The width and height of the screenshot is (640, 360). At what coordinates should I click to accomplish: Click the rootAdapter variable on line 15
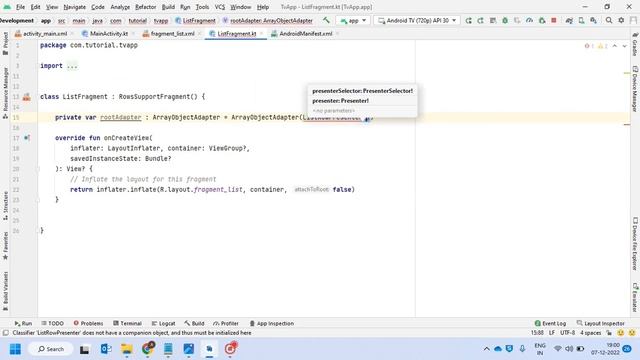(120, 118)
